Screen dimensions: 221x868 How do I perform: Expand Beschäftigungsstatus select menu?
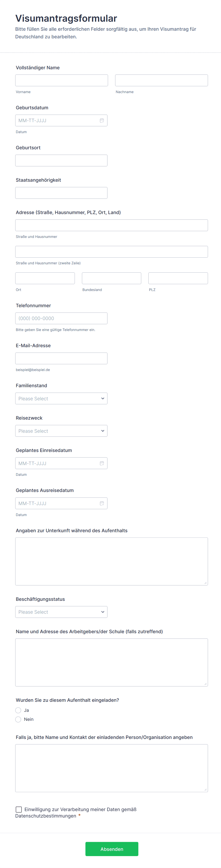tap(61, 612)
